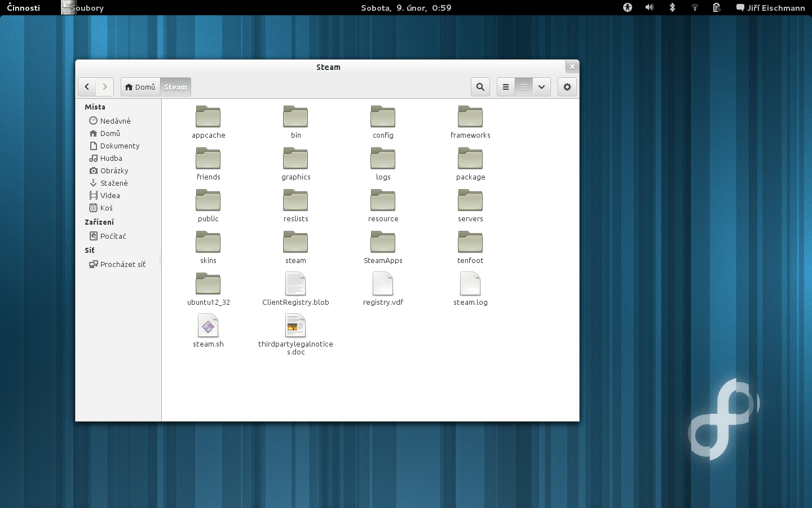Open the clock and calendar menu
This screenshot has width=812, height=508.
[406, 8]
